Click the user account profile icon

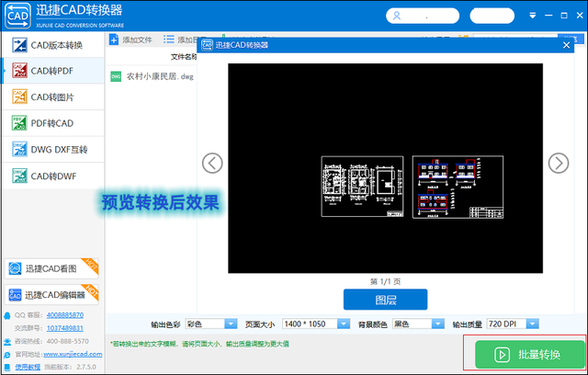coord(397,16)
